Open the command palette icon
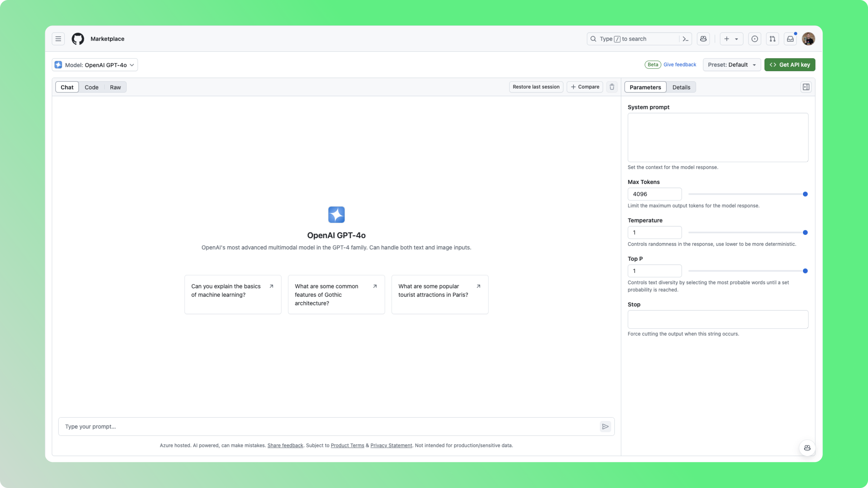Viewport: 868px width, 488px height. tap(685, 39)
